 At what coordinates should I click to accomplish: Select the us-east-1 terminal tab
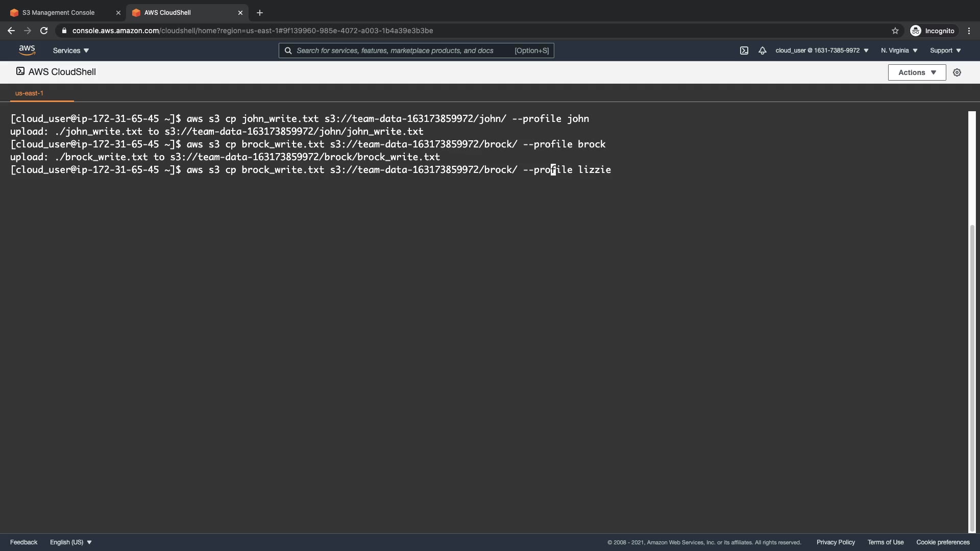click(29, 93)
